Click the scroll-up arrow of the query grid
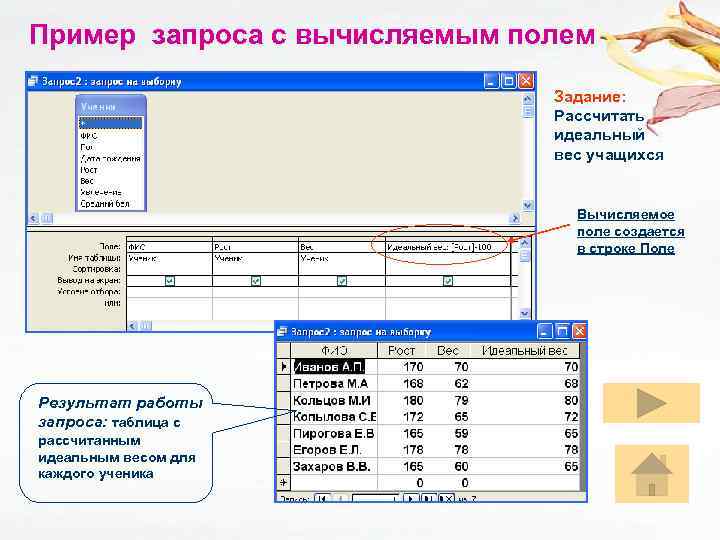 (x=524, y=242)
